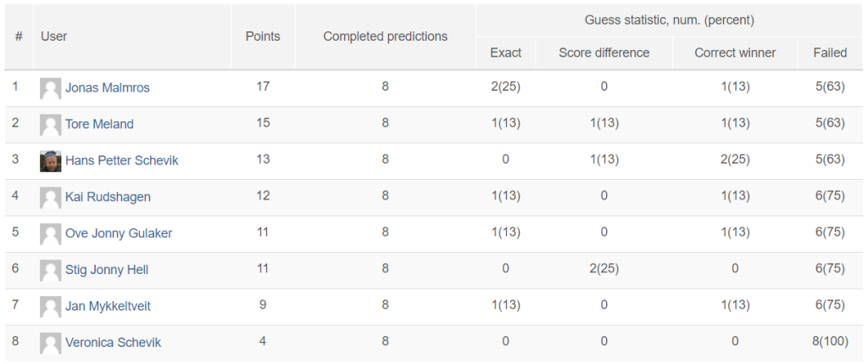Click the Completed predictions column header
The width and height of the screenshot is (868, 364).
pos(386,36)
